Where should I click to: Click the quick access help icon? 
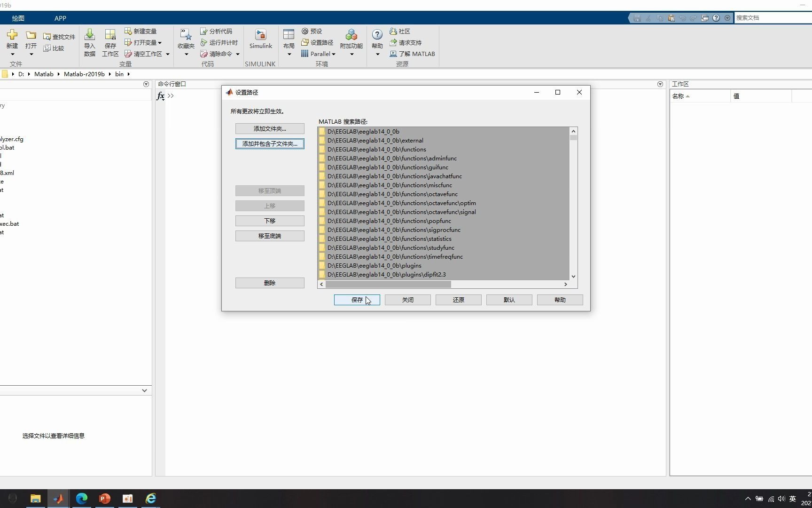[x=716, y=18]
